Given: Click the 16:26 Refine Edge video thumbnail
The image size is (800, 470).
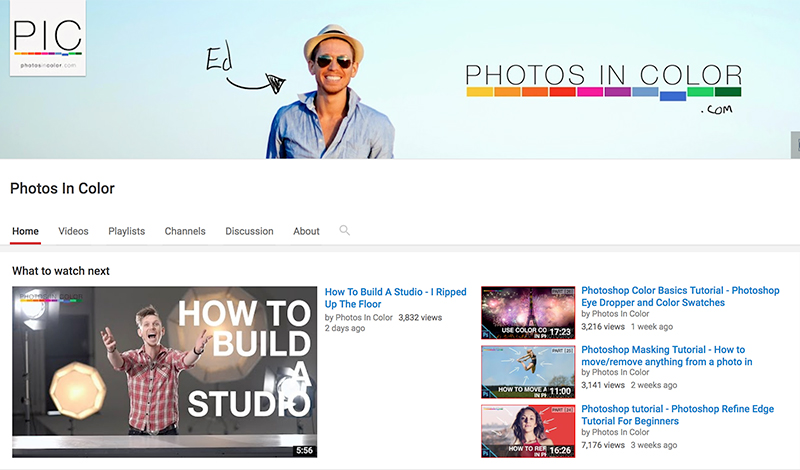Looking at the screenshot, I should (x=528, y=431).
